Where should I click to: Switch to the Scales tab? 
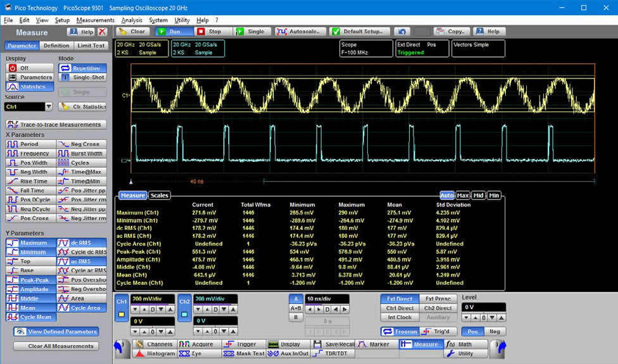tap(159, 196)
